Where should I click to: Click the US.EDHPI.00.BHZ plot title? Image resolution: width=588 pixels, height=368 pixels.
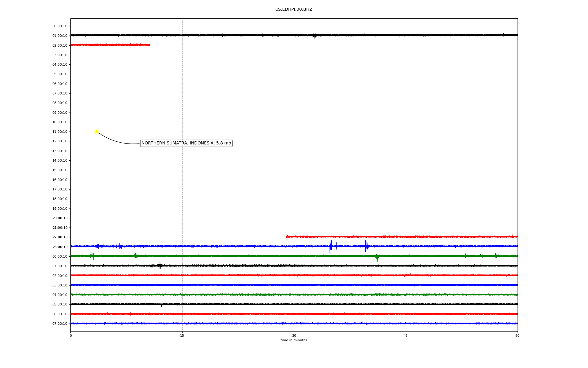pyautogui.click(x=294, y=10)
